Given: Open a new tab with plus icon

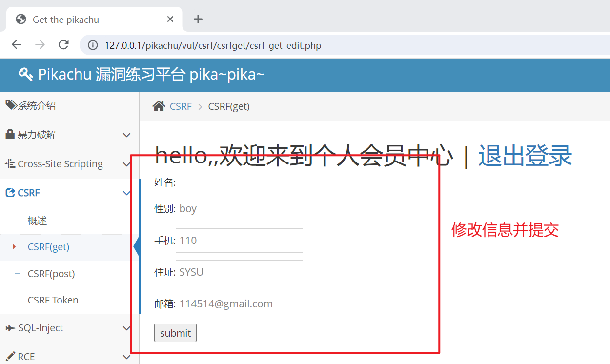Looking at the screenshot, I should [x=198, y=20].
